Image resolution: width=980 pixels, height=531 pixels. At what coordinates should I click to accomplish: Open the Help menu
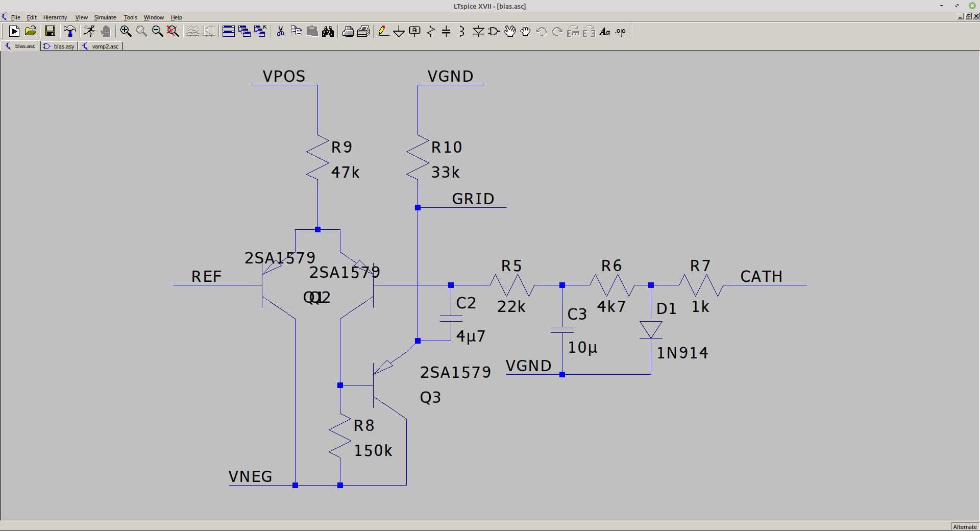click(x=177, y=17)
